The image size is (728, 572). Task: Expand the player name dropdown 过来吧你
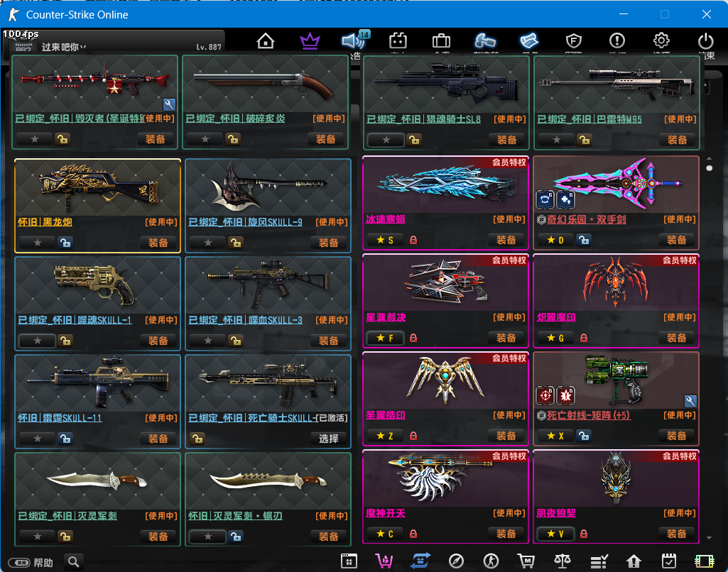tap(83, 47)
